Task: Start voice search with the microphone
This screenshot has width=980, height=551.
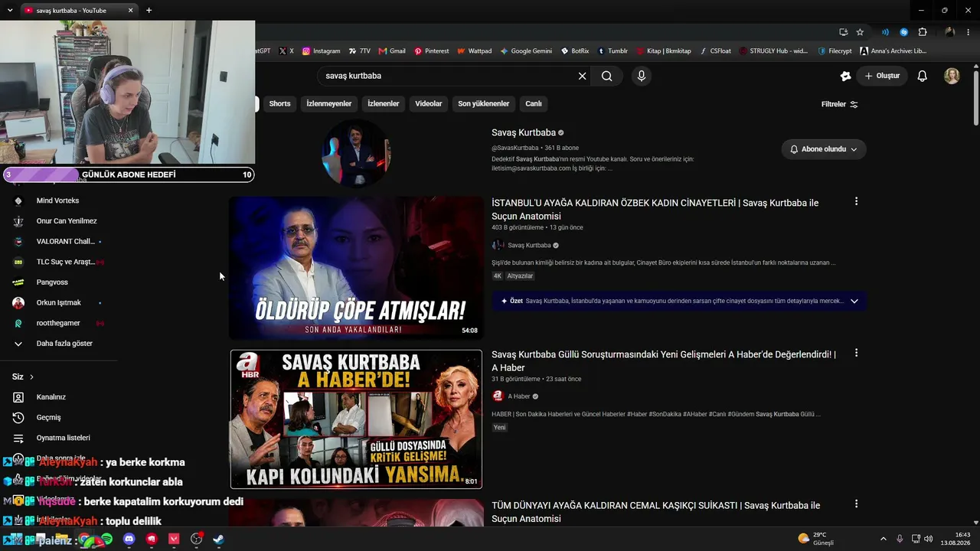Action: click(642, 76)
